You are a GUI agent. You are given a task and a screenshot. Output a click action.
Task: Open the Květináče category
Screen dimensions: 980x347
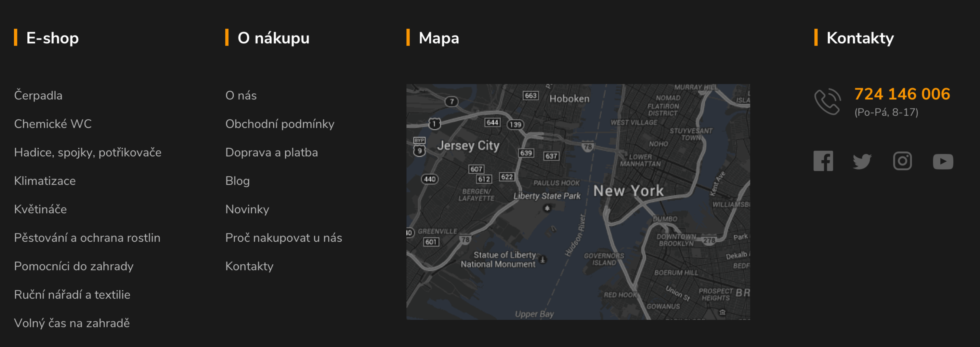(x=40, y=209)
